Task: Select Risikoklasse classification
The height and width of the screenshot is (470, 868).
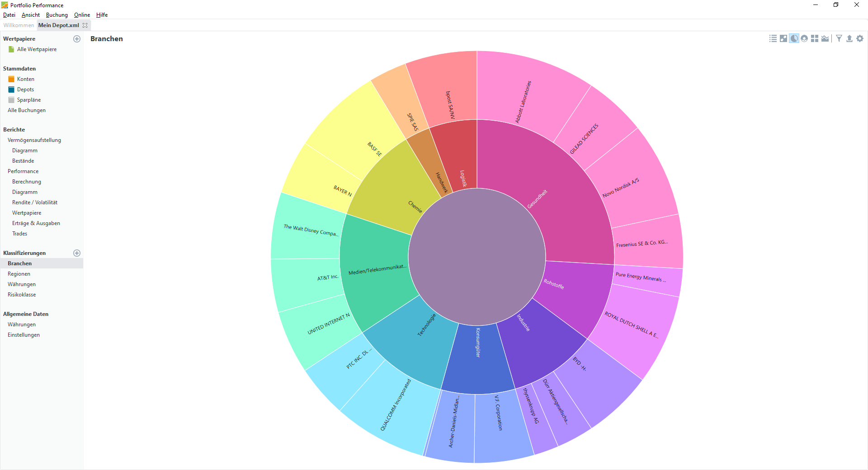Action: (x=22, y=295)
